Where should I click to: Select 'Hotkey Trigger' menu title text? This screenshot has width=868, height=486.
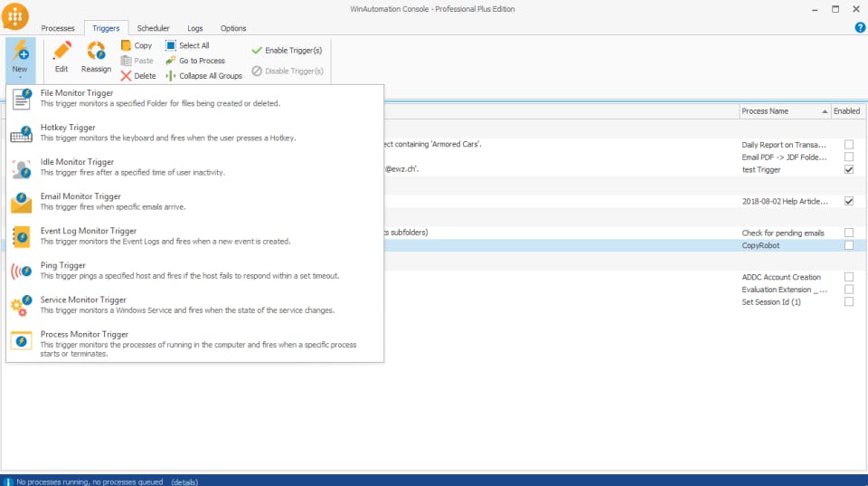click(x=68, y=128)
